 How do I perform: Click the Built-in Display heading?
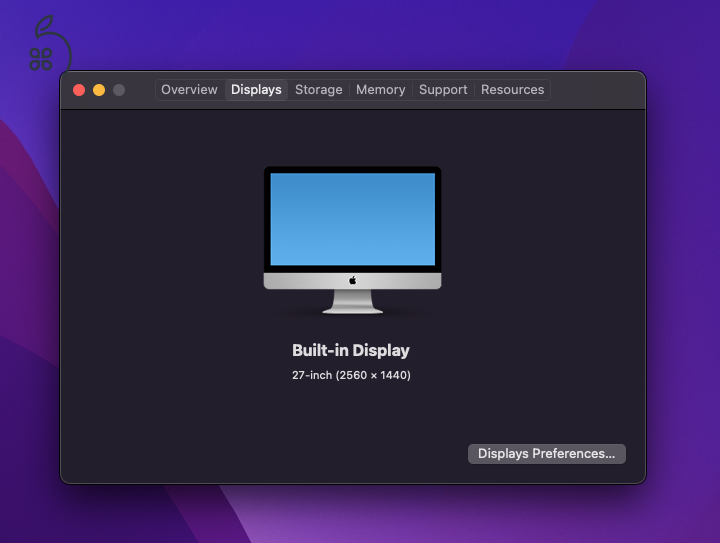pyautogui.click(x=351, y=350)
